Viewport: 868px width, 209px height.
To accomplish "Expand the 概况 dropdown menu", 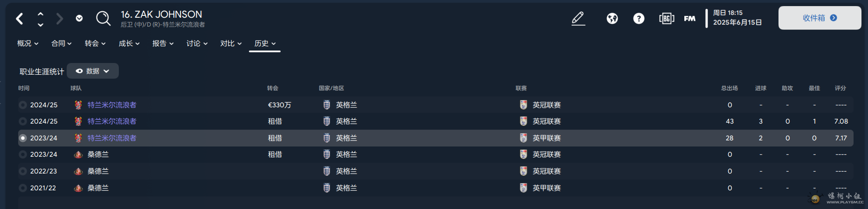I will 28,43.
